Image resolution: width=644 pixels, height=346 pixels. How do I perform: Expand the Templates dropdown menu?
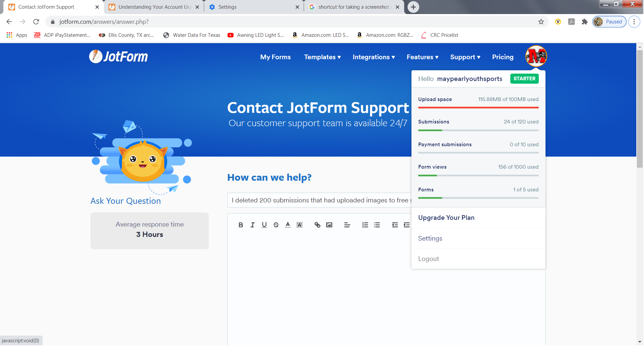point(322,57)
